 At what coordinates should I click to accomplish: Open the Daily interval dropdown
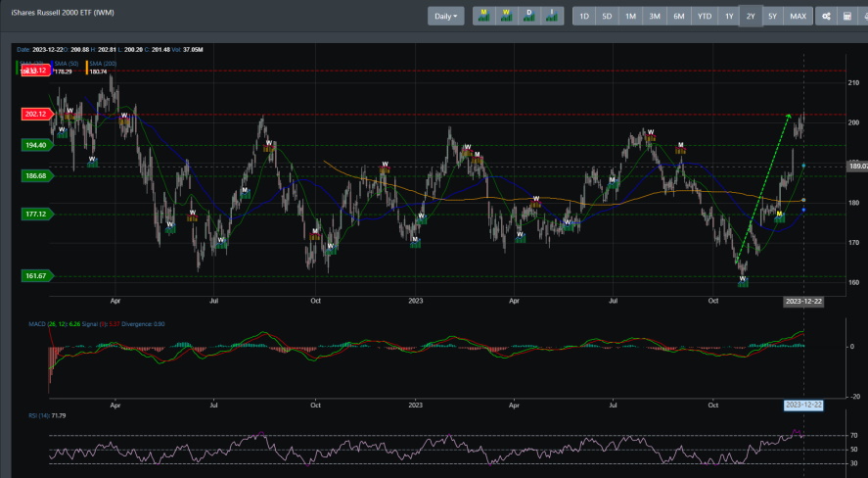[445, 16]
